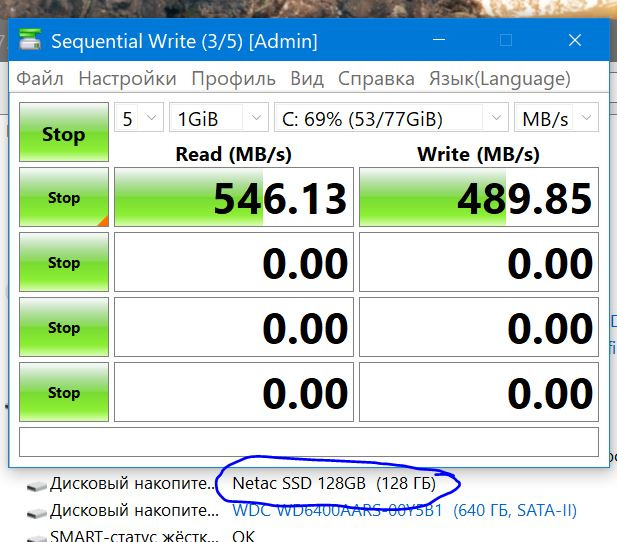617x542 pixels.
Task: Open the test count dropdown showing 5
Action: (x=139, y=118)
